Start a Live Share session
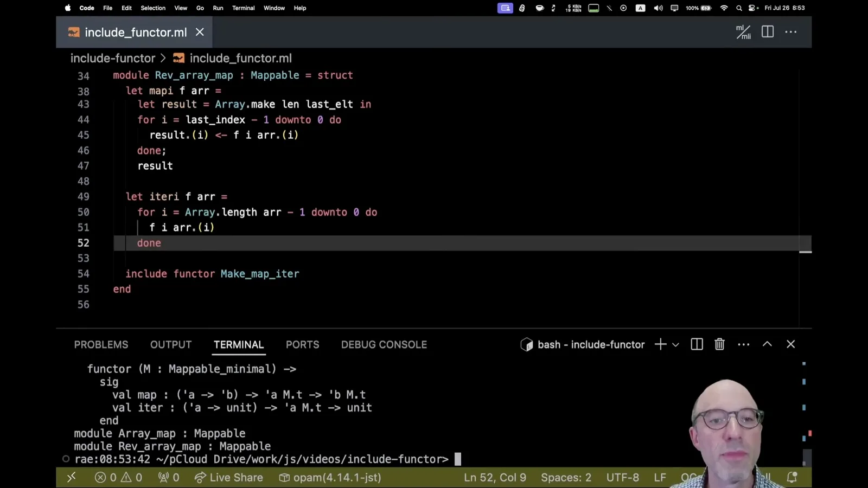 [x=229, y=477]
